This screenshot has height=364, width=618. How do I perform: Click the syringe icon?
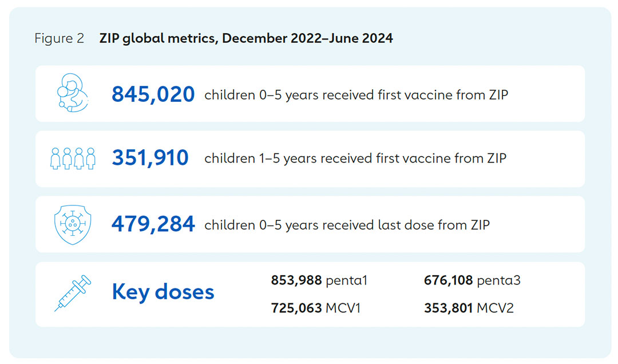(73, 292)
